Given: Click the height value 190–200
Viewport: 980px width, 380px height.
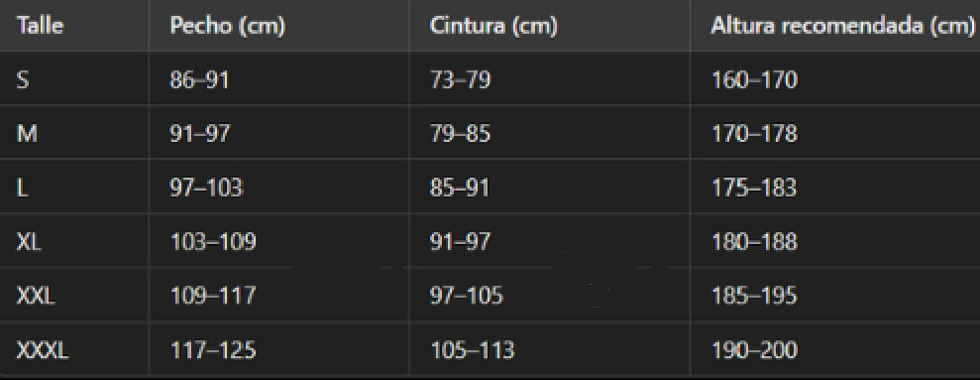Looking at the screenshot, I should tap(754, 350).
